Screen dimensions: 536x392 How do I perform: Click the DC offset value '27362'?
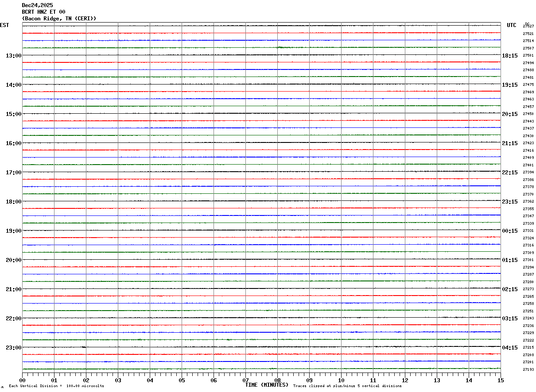point(528,201)
